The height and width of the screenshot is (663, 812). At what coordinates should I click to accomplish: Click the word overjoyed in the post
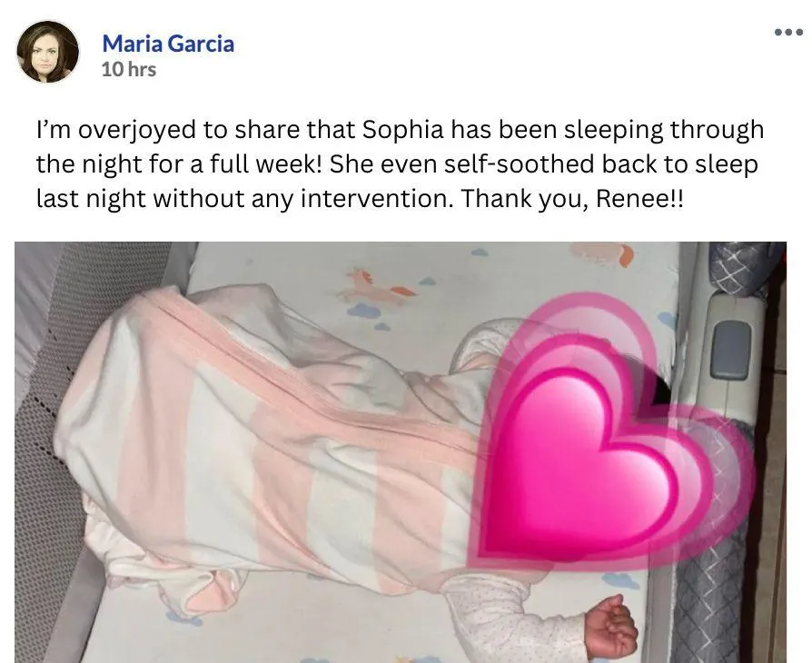(x=137, y=131)
